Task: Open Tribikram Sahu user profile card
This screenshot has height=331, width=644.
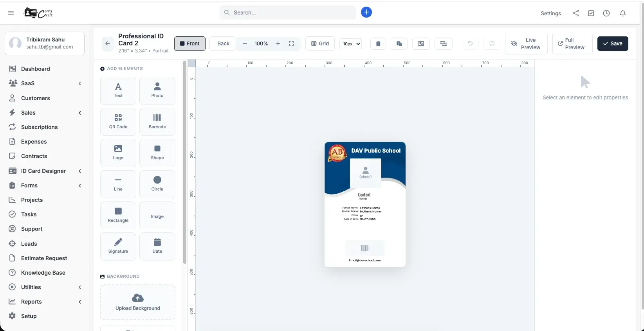Action: [x=45, y=43]
